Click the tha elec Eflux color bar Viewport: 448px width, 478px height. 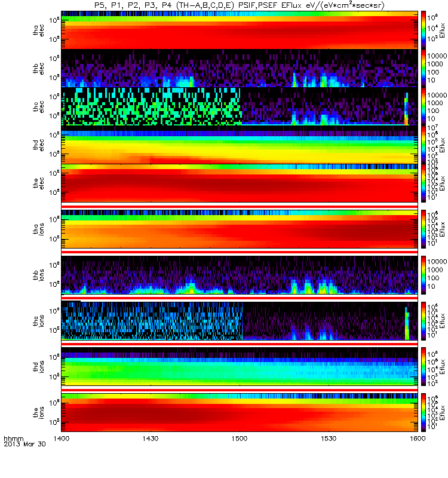[424, 30]
